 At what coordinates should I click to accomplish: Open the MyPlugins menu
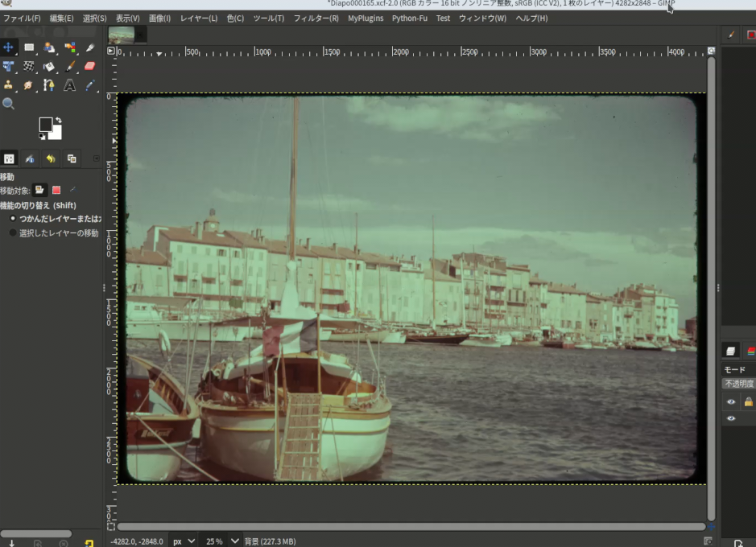tap(366, 19)
